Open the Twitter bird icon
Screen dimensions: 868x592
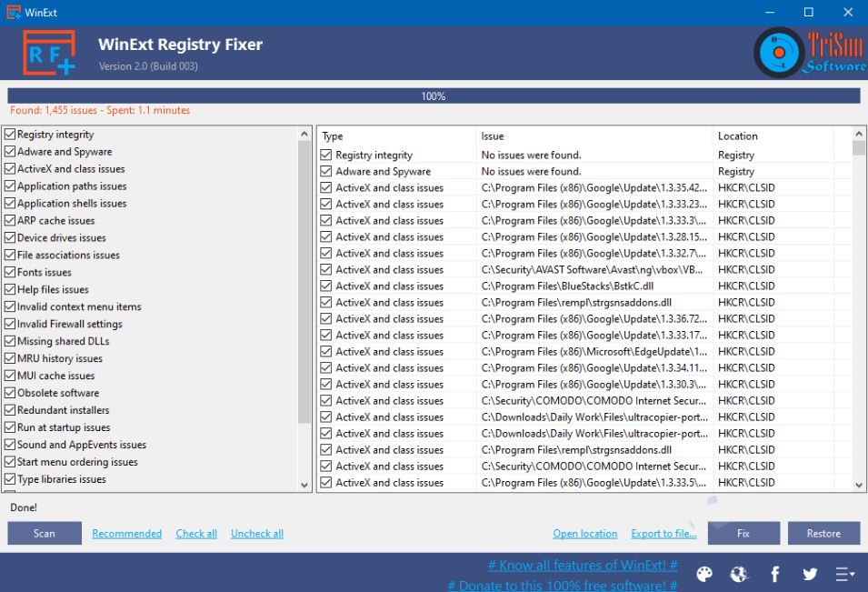point(810,575)
